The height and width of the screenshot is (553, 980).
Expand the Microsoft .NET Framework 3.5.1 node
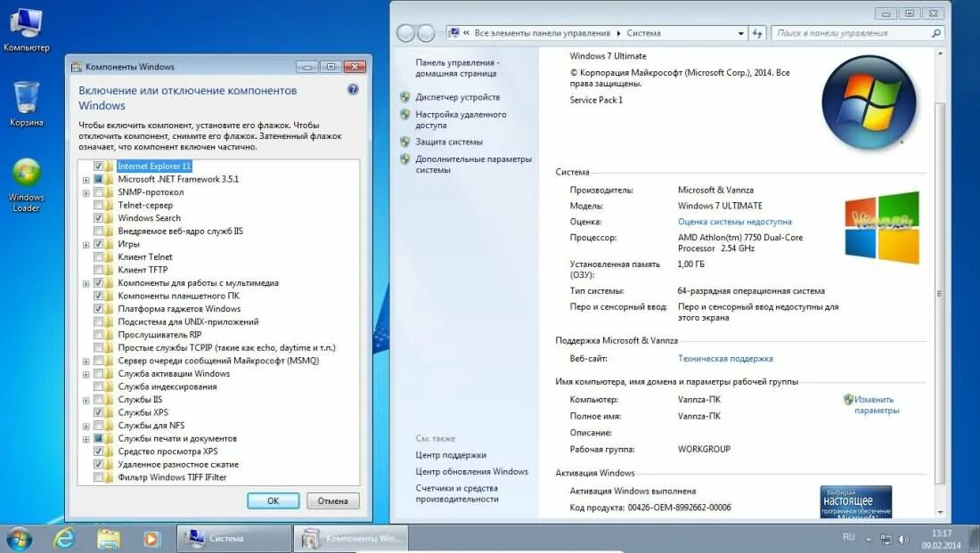[x=86, y=180]
